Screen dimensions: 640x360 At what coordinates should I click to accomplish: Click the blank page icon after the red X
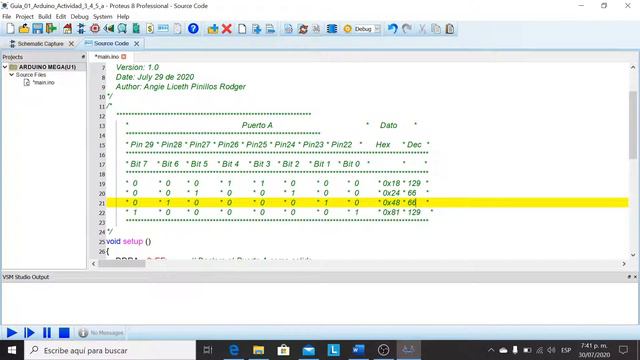click(x=242, y=29)
